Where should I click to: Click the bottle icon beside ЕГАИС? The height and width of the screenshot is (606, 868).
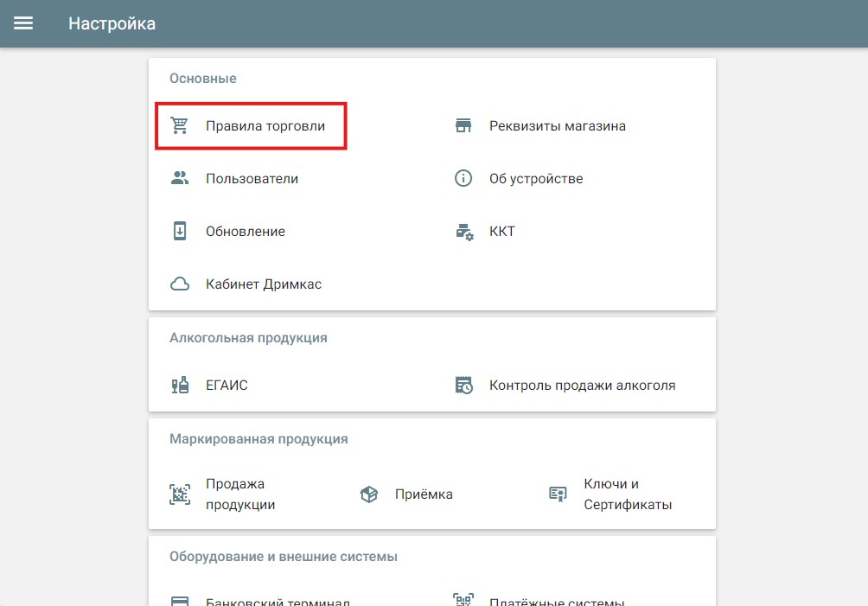pos(180,386)
